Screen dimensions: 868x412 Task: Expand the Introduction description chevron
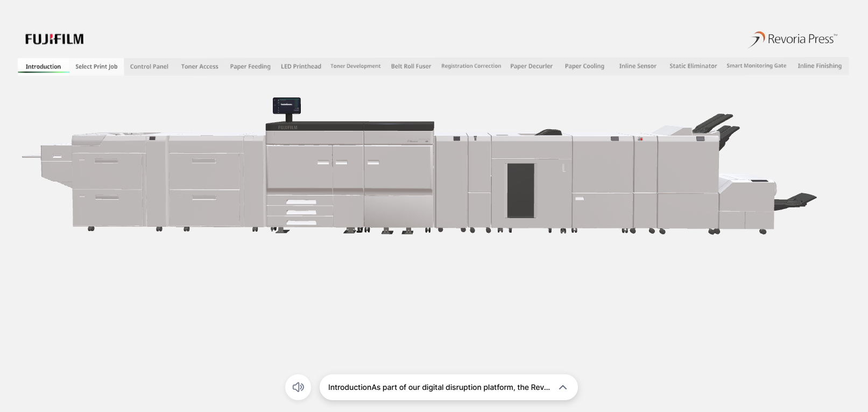(x=563, y=387)
